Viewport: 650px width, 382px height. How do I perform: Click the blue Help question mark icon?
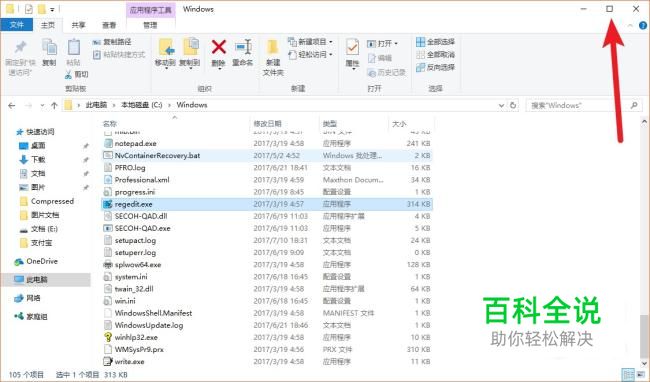tap(643, 26)
